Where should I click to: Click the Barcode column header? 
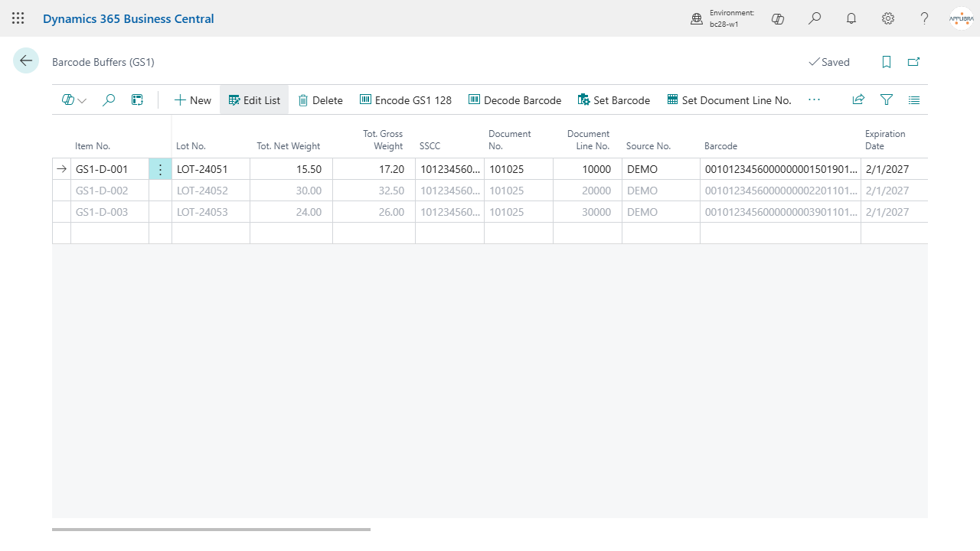click(720, 145)
